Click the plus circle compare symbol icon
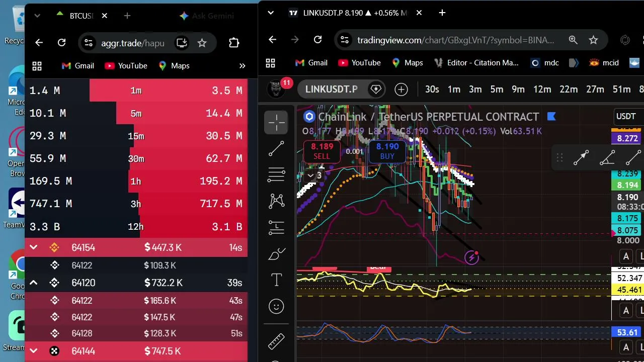The height and width of the screenshot is (362, 644). coord(401,89)
